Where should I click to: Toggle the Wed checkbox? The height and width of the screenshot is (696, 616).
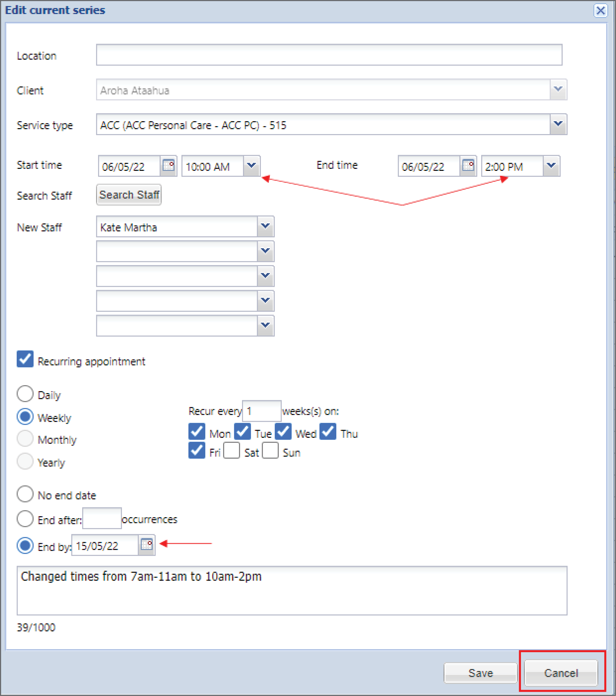283,431
